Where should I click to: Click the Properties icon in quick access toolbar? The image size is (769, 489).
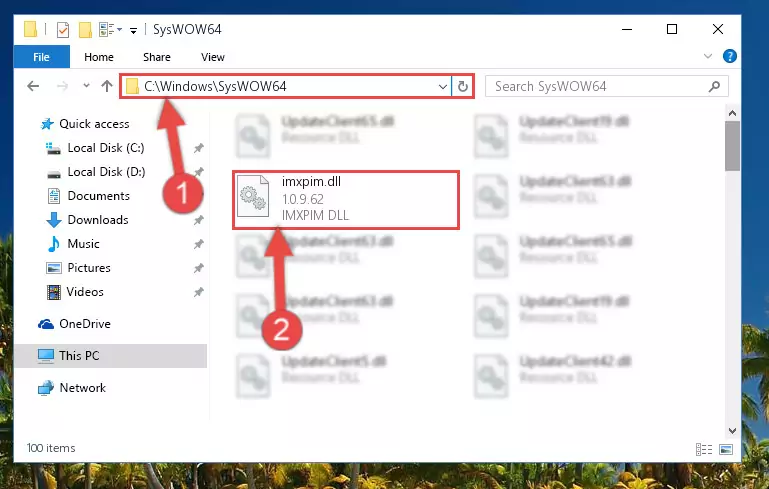coord(63,30)
